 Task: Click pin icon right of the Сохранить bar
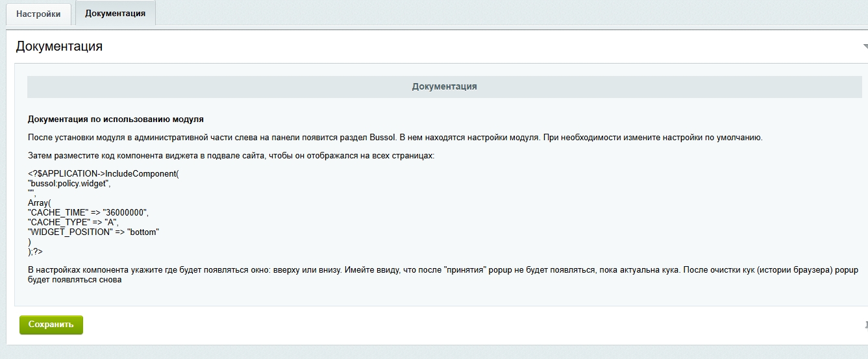pos(865,325)
